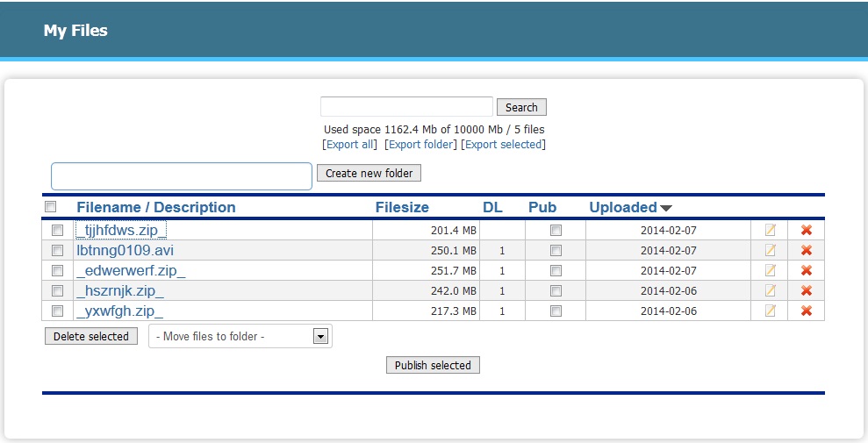Screen dimensions: 868x443
Task: Toggle the select-all checkbox in table header
Action: coord(51,207)
